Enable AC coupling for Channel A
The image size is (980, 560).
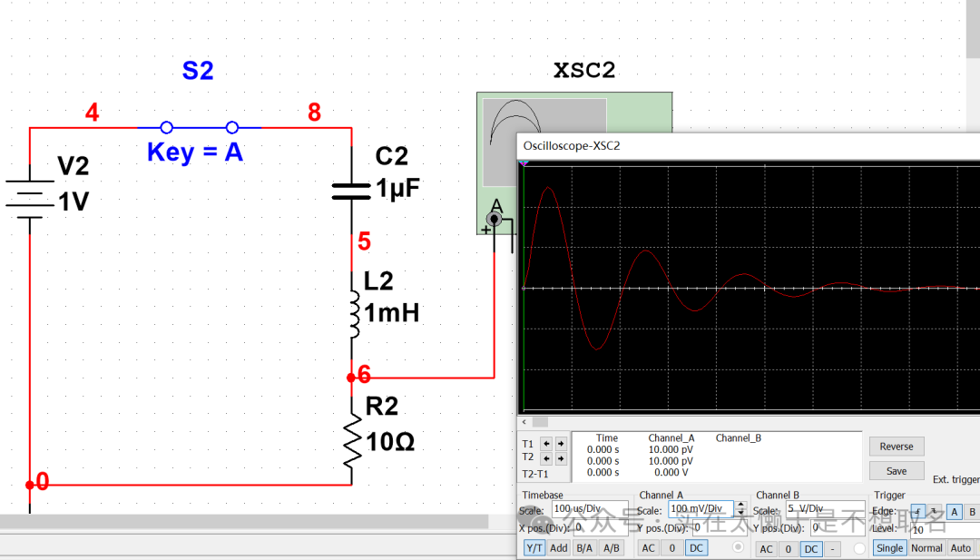coord(649,548)
